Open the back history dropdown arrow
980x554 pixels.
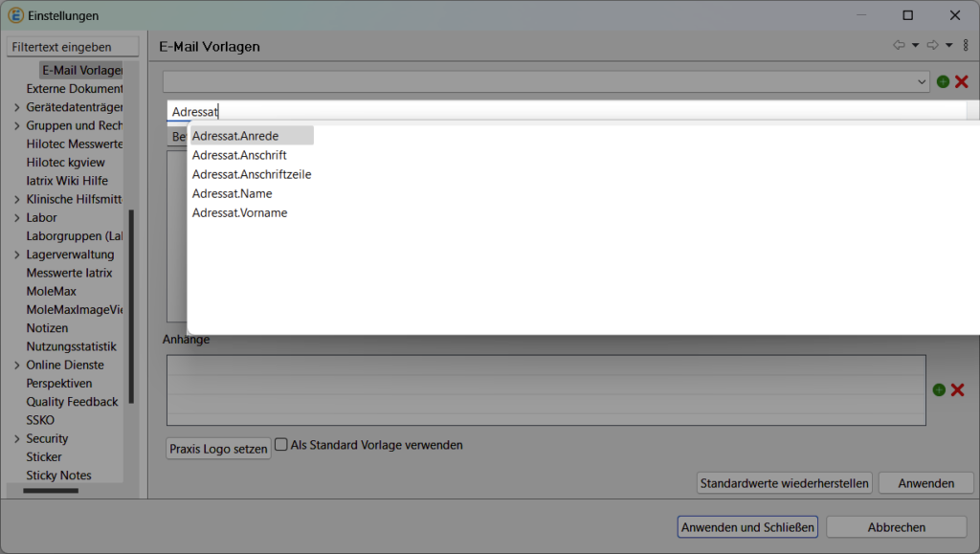pyautogui.click(x=915, y=45)
